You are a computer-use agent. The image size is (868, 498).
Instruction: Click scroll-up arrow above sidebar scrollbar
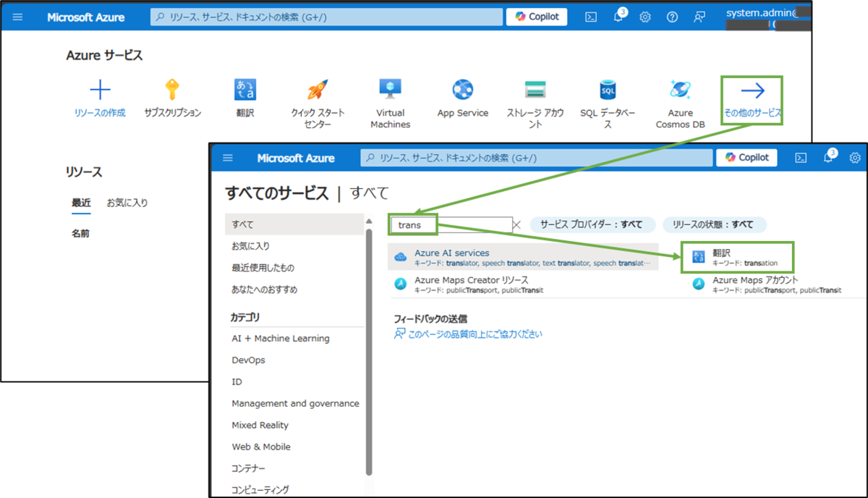click(x=369, y=221)
